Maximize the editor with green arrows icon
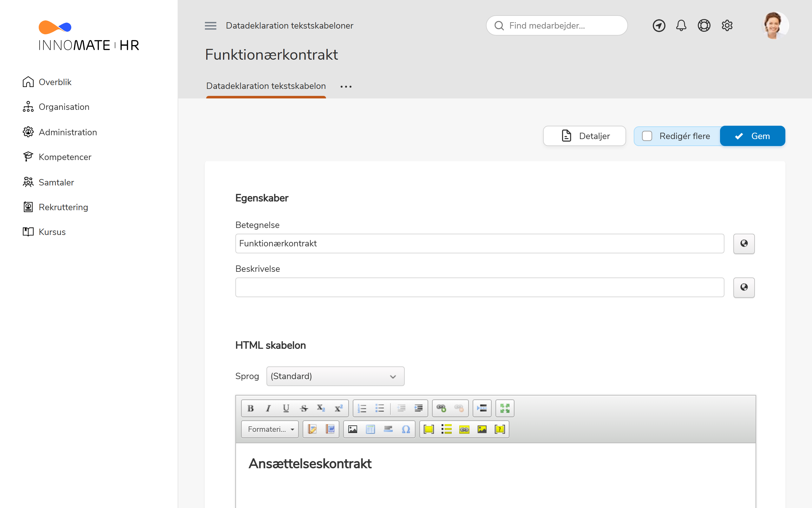The width and height of the screenshot is (812, 508). point(505,408)
